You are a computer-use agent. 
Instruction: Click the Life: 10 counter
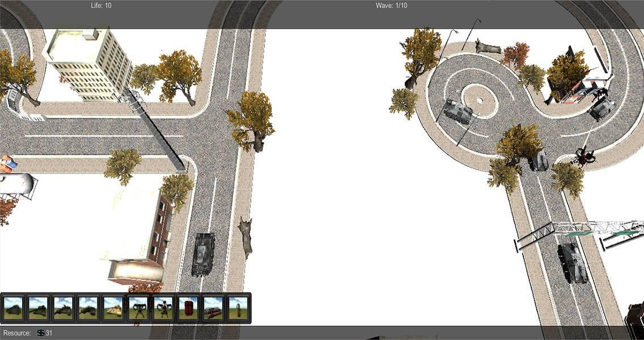tap(101, 6)
